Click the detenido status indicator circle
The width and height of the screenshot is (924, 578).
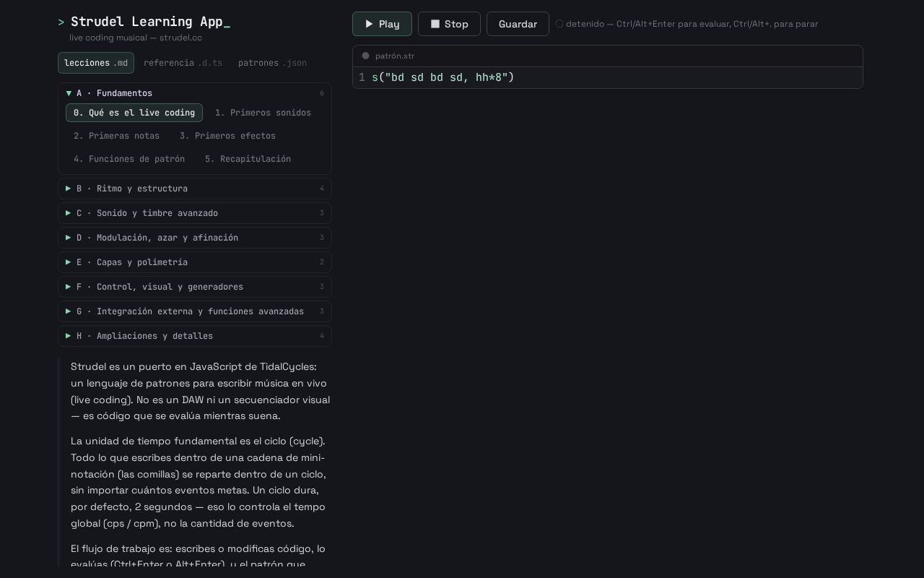pos(559,24)
